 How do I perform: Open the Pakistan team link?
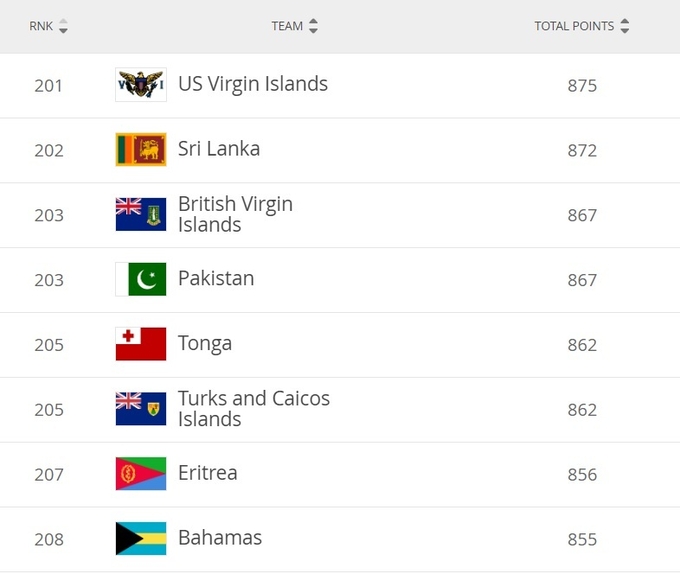coord(216,278)
